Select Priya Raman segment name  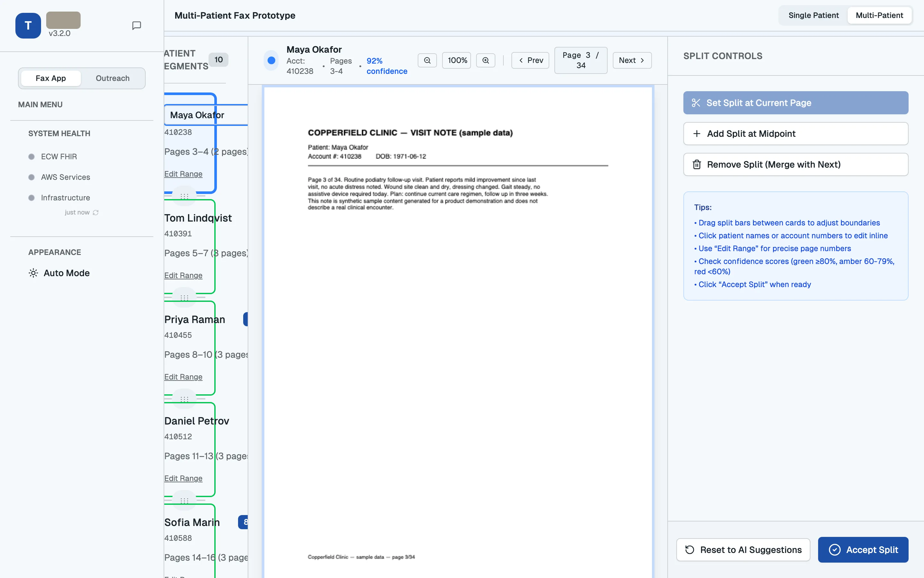click(195, 320)
